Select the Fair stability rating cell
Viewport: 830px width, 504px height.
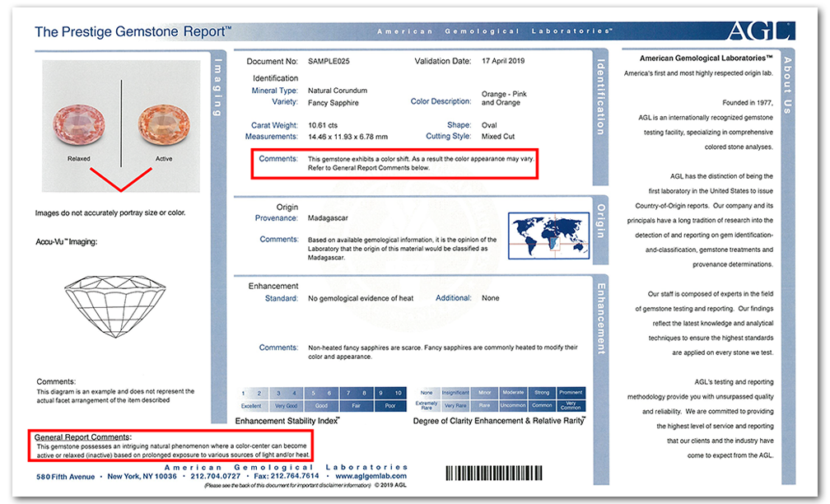(357, 406)
